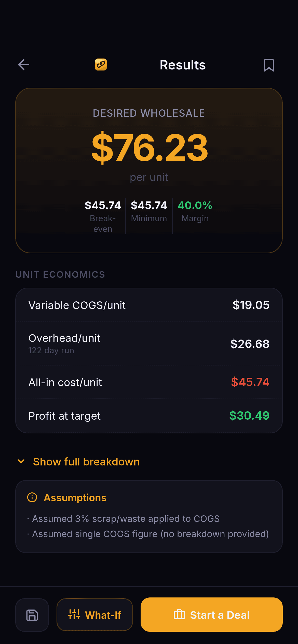This screenshot has width=298, height=644.
Task: Collapse the Assumptions panel
Action: (x=75, y=497)
